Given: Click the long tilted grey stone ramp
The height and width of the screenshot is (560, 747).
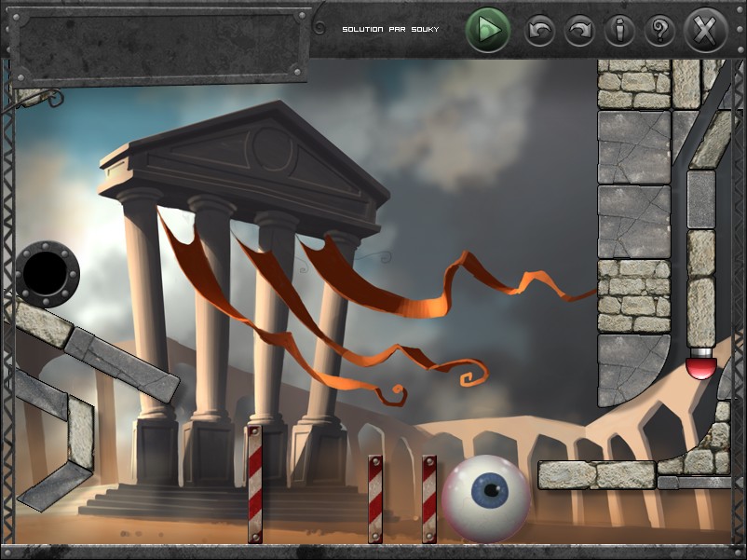Looking at the screenshot, I should click(x=122, y=364).
